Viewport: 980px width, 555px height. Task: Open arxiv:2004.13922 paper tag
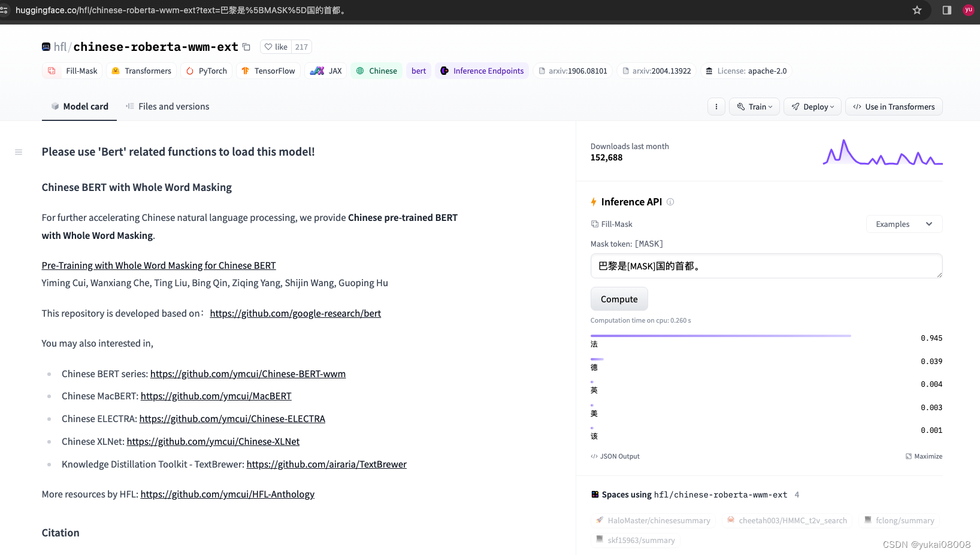click(x=657, y=71)
